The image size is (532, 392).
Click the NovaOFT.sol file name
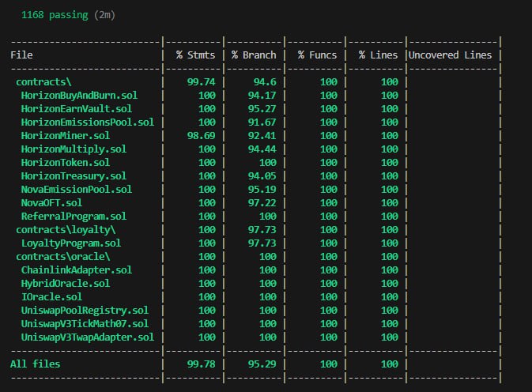click(x=51, y=203)
